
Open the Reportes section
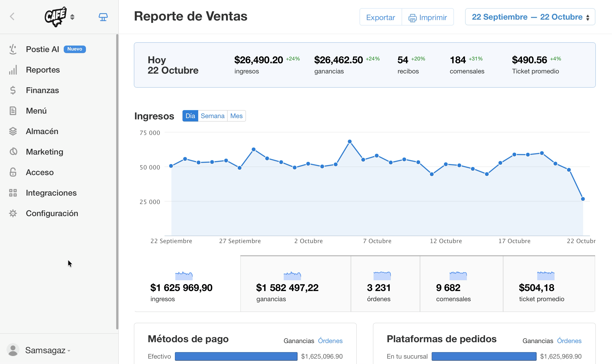(43, 70)
